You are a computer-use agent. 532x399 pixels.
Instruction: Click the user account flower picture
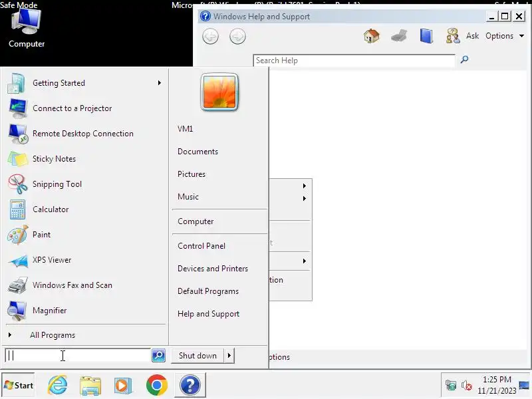coord(219,92)
